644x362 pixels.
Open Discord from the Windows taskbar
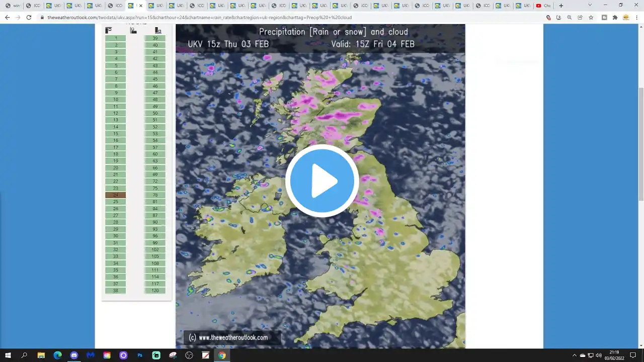[x=74, y=355]
